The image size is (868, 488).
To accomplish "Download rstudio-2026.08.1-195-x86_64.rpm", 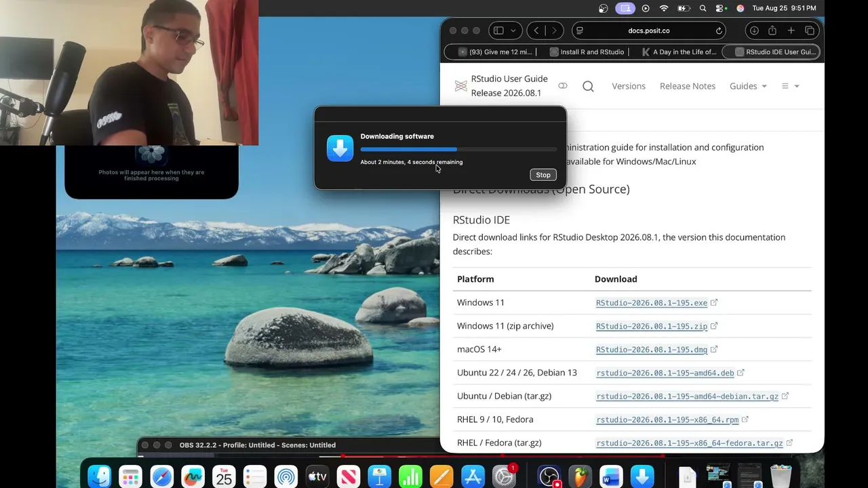I will [x=667, y=420].
